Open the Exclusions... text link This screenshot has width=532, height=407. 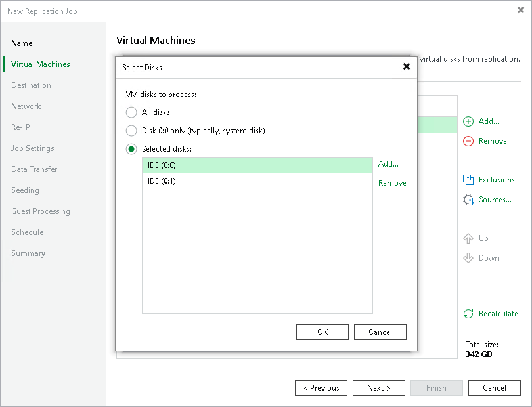click(x=499, y=180)
